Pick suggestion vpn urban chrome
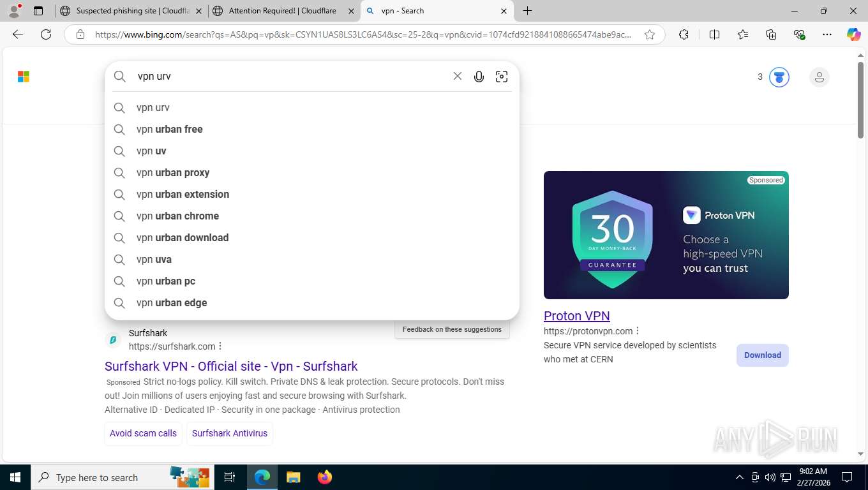 click(312, 216)
